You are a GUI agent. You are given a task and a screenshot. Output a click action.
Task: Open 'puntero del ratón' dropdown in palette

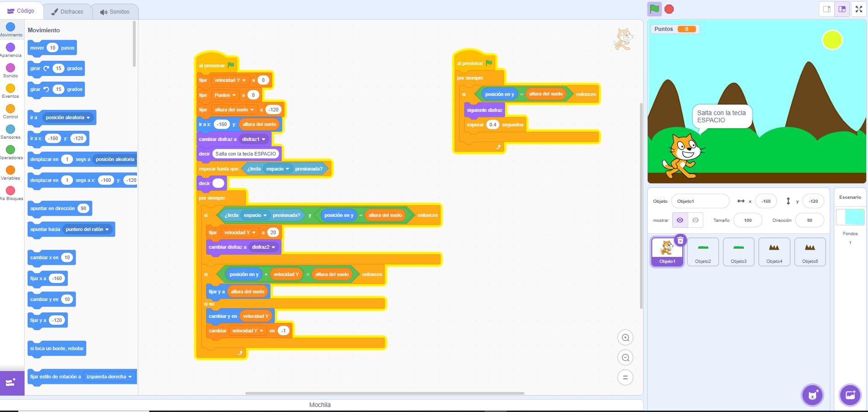[x=87, y=229]
